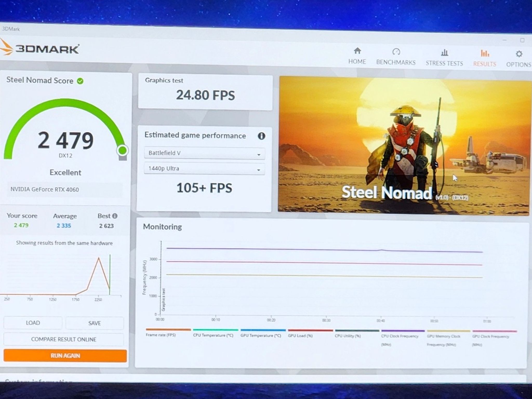The height and width of the screenshot is (399, 532).
Task: Click the green validation checkmark icon
Action: coord(80,81)
